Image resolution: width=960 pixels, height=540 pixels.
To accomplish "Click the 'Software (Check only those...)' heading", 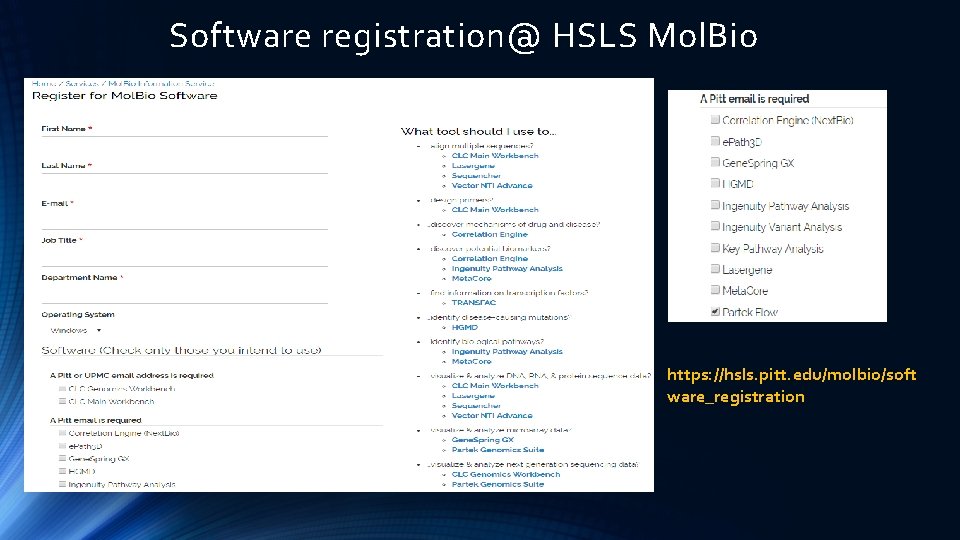I will click(181, 350).
